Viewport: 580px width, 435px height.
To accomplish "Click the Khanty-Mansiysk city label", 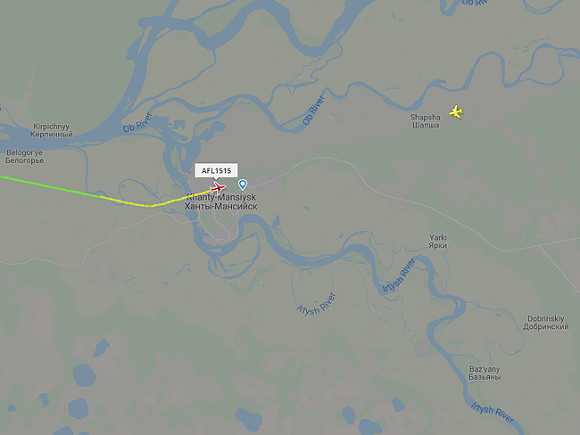I will tap(221, 202).
